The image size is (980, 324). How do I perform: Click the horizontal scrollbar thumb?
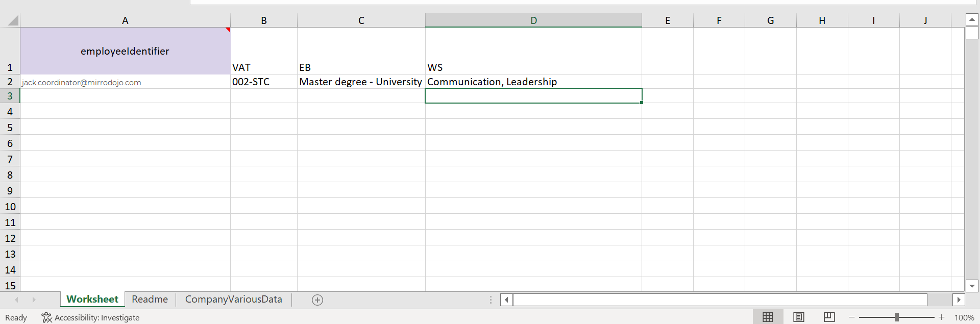pyautogui.click(x=720, y=300)
